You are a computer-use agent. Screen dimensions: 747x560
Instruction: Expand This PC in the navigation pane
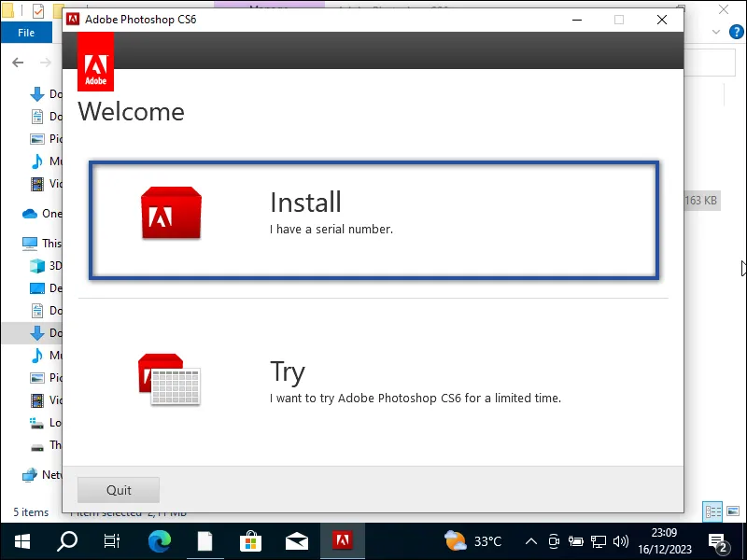pyautogui.click(x=33, y=243)
